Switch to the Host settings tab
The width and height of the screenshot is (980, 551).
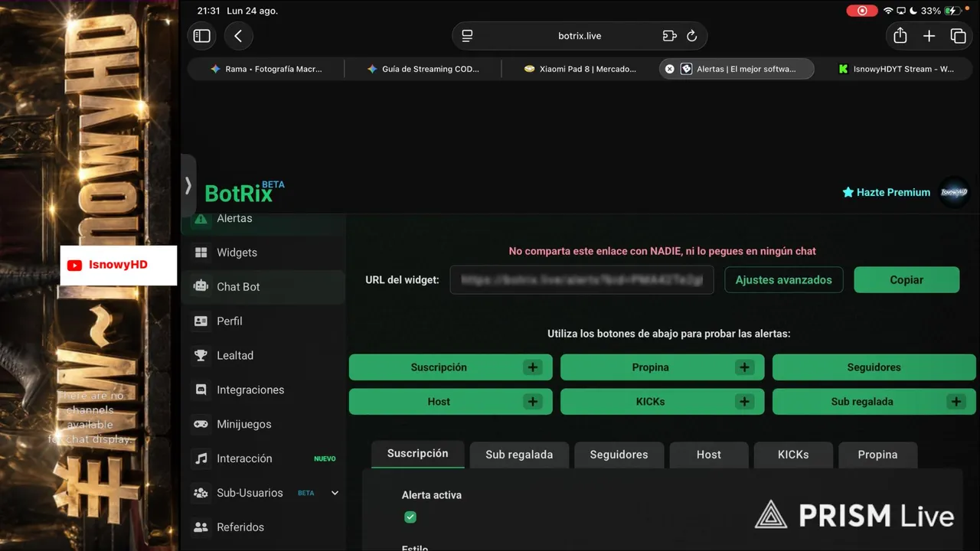pyautogui.click(x=709, y=455)
